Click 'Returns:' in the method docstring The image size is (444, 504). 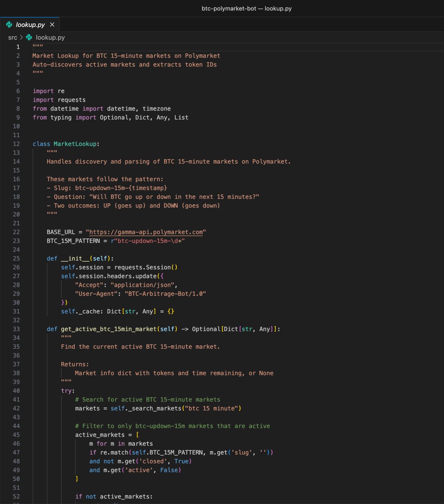75,364
